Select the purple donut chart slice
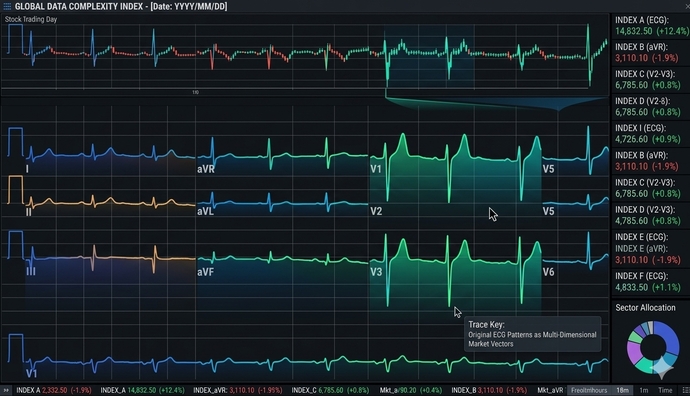The width and height of the screenshot is (690, 396). 633,353
